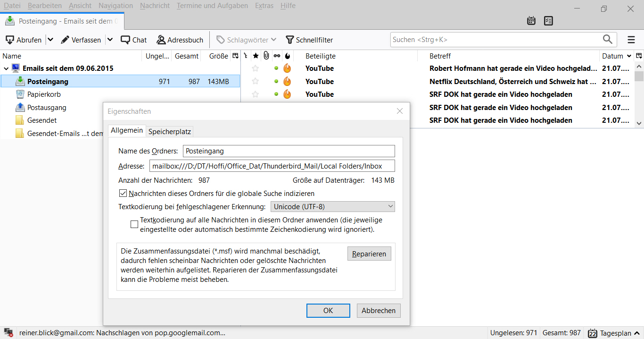Click the Adressbuch toolbar icon
644x339 pixels.
tap(161, 40)
